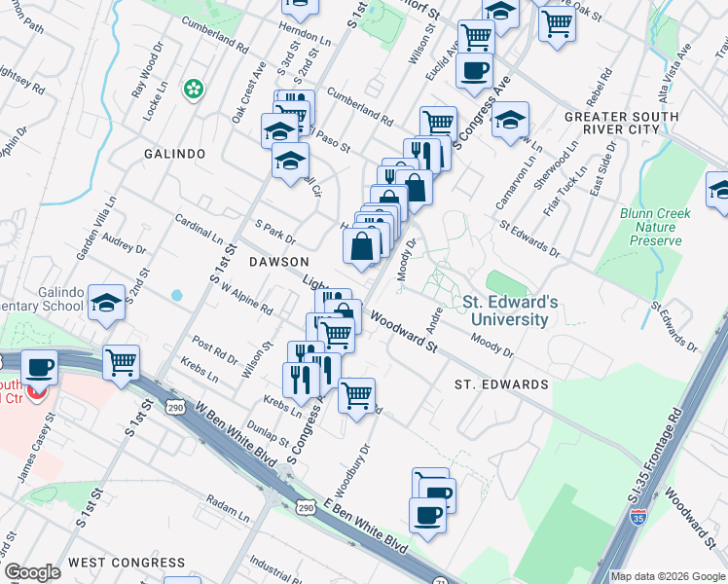This screenshot has height=584, width=728.
Task: Select the shopping bag marker nearest S Congress Ave
Action: (415, 190)
